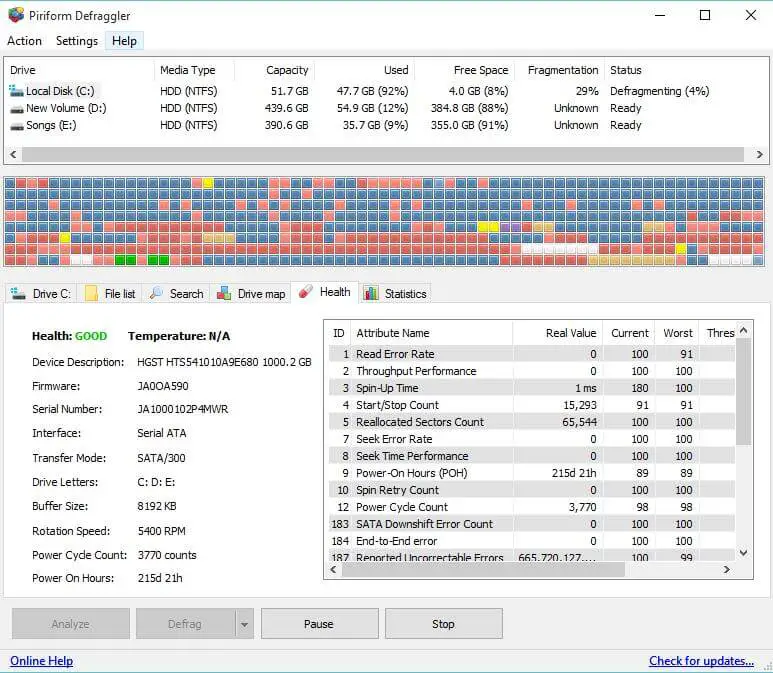Switch to the Drive map tab
The image size is (773, 673).
click(x=251, y=294)
